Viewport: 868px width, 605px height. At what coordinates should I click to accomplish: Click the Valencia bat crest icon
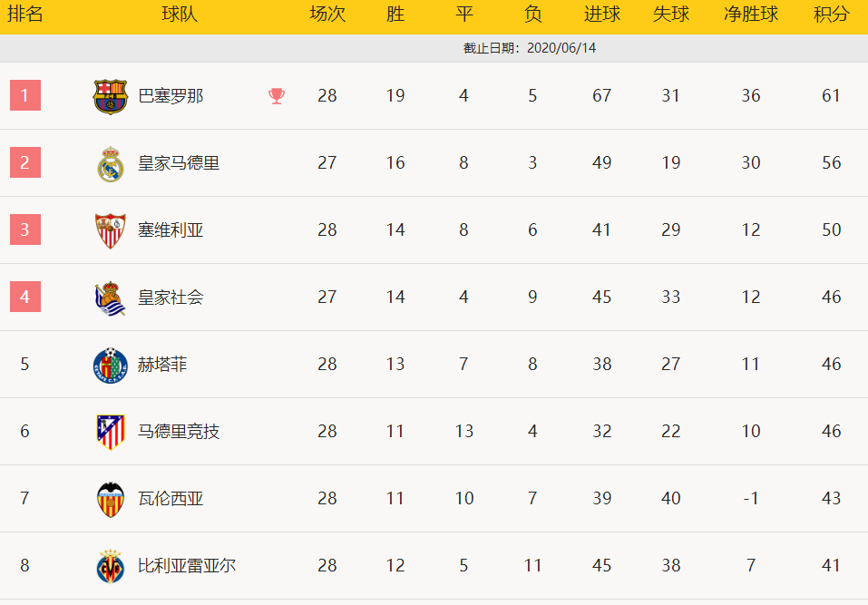point(110,499)
